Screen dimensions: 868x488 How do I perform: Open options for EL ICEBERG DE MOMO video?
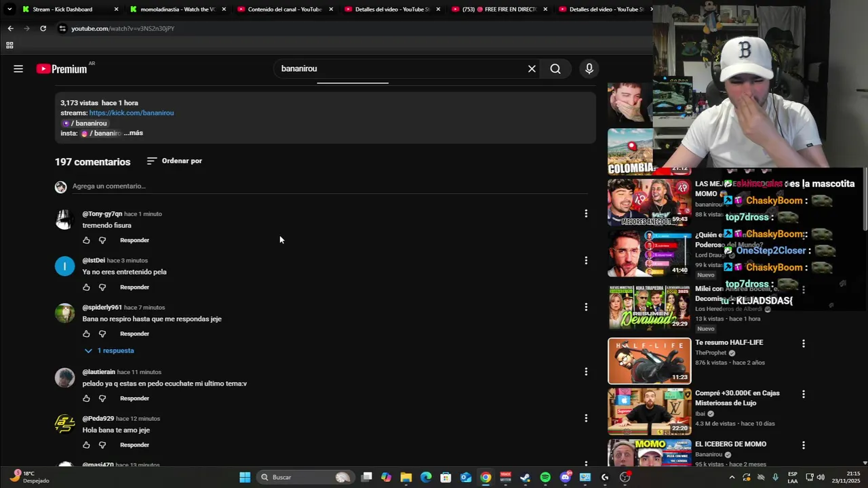tap(804, 445)
